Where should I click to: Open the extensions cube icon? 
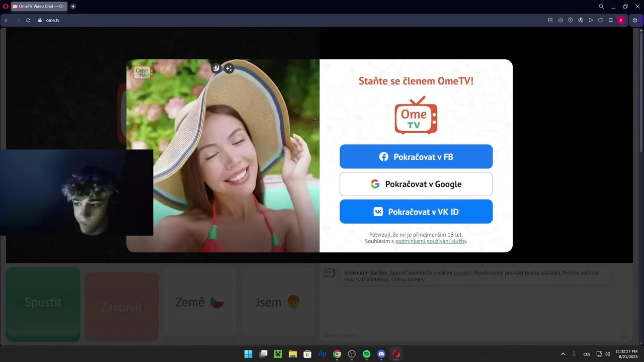[x=635, y=20]
